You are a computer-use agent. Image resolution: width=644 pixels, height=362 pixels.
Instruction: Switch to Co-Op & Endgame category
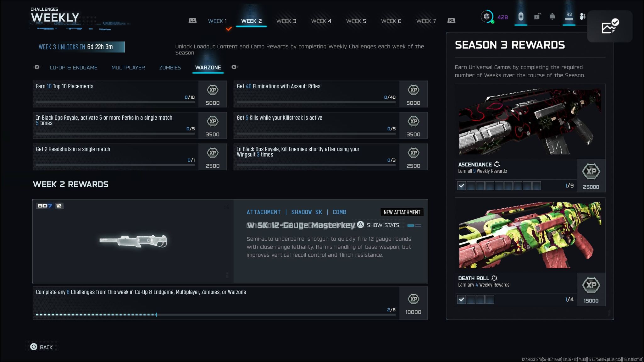pos(74,68)
